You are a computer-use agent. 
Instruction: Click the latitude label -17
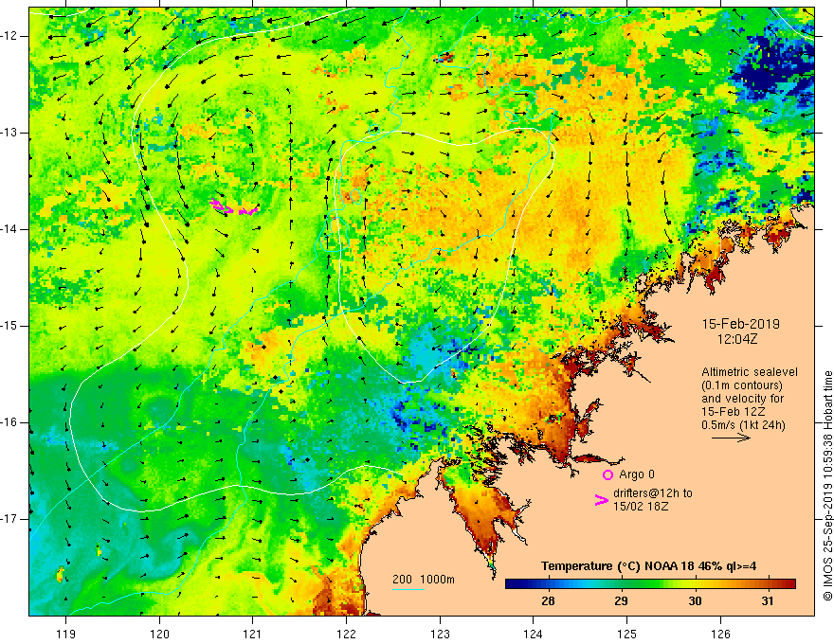[10, 519]
